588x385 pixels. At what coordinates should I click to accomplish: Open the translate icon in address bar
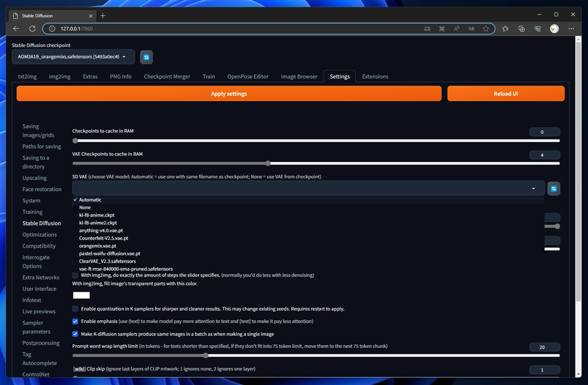click(471, 29)
